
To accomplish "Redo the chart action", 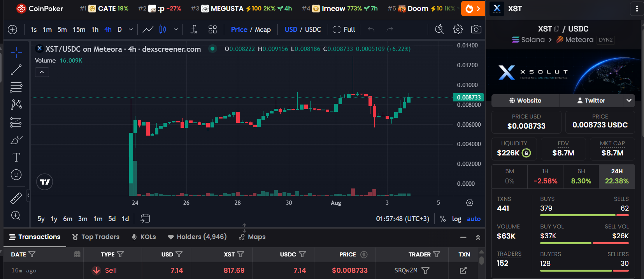I will 390,30.
